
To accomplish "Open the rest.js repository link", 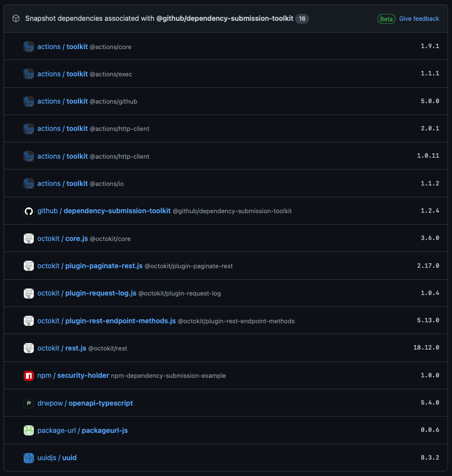I will (75, 348).
